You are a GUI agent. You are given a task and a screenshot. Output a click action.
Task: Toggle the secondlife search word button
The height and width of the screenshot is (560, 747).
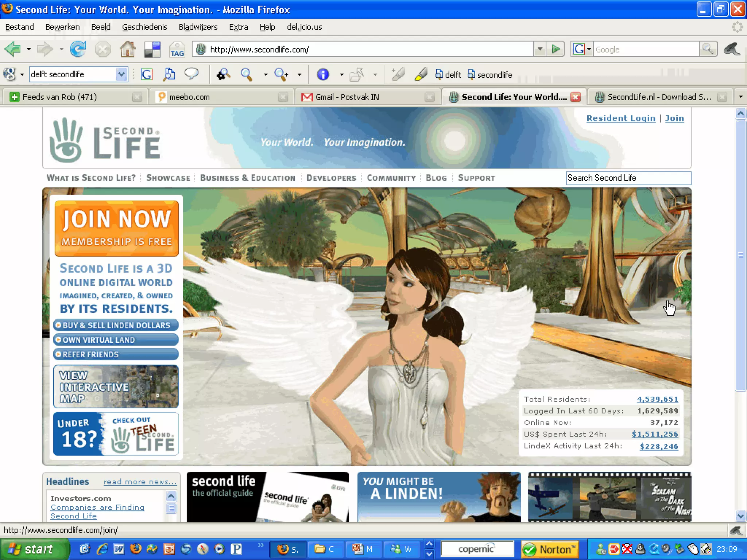coord(490,75)
